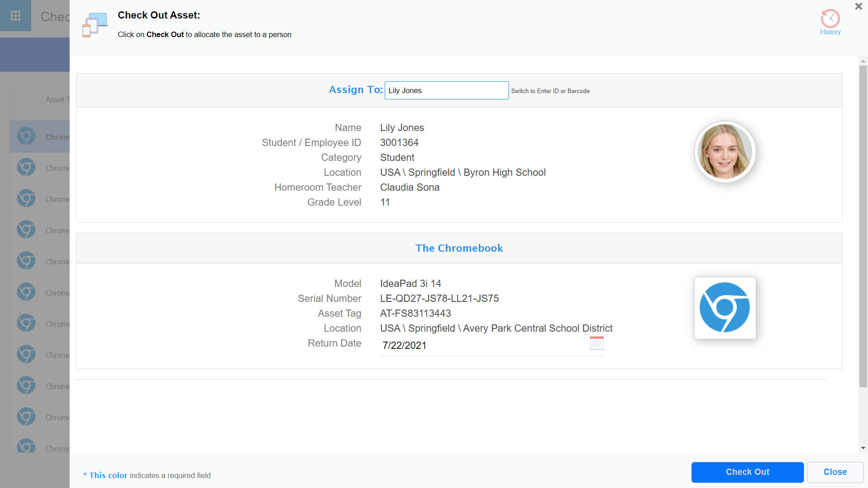Viewport: 868px width, 488px height.
Task: Click the Chromebook asset list item
Action: pos(40,136)
